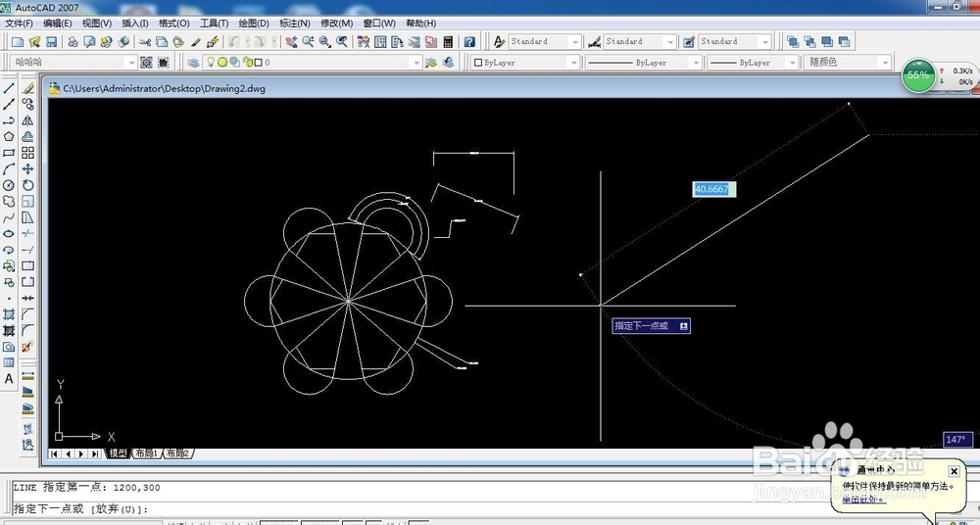Open the dimension style Standard dropdown
Viewport: 980px width, 525px height.
point(670,42)
